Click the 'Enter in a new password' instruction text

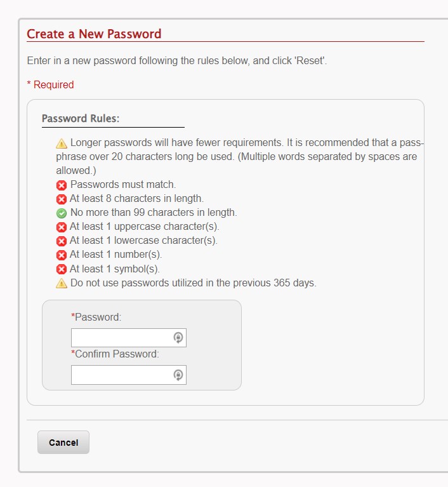(x=177, y=61)
